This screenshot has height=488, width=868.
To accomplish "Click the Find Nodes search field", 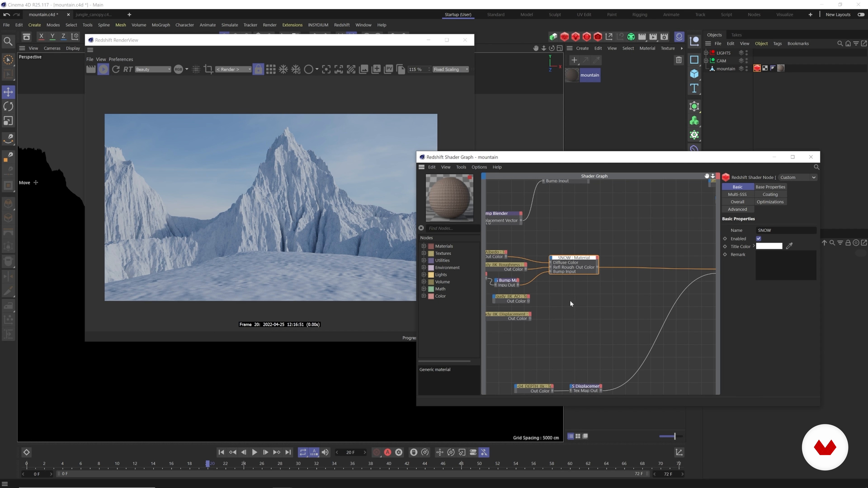I will pyautogui.click(x=453, y=228).
